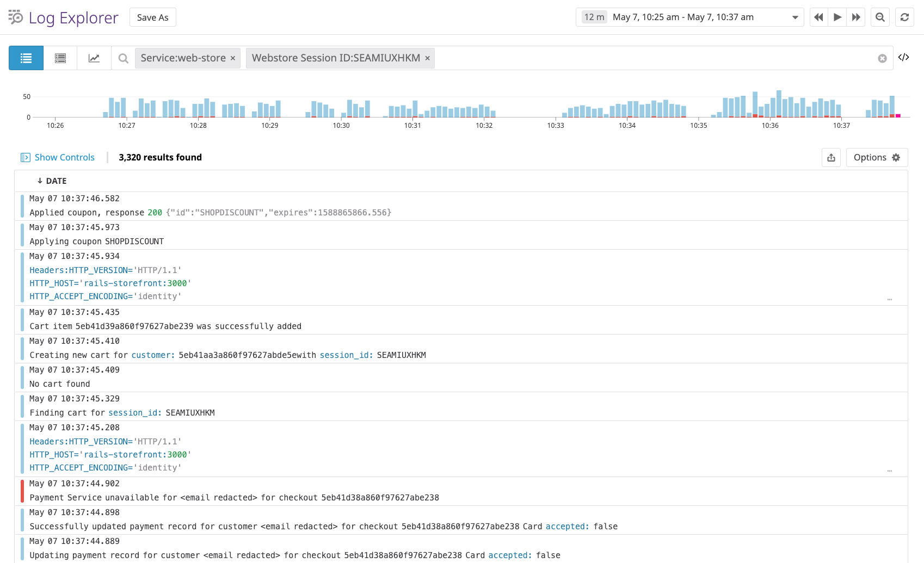
Task: Expand truncated HTTP headers log entry
Action: (x=890, y=299)
